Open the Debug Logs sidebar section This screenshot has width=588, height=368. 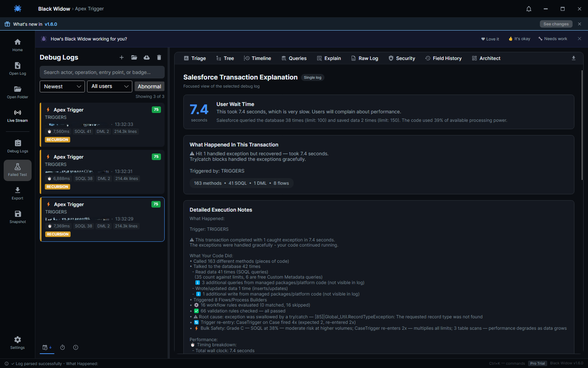click(18, 146)
